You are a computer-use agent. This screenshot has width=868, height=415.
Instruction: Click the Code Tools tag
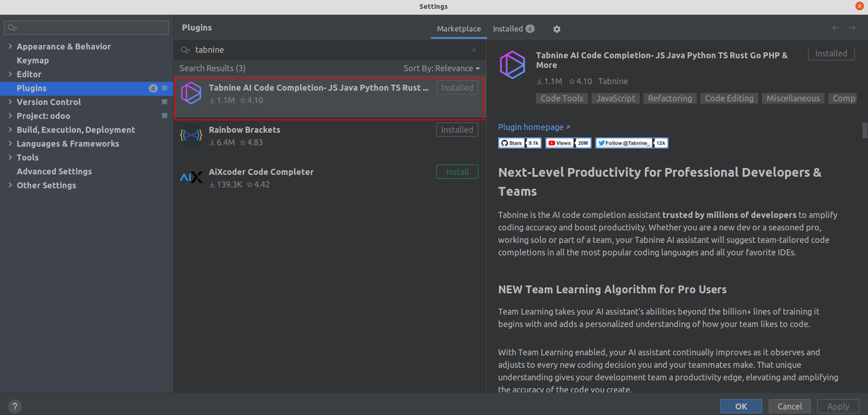[562, 99]
